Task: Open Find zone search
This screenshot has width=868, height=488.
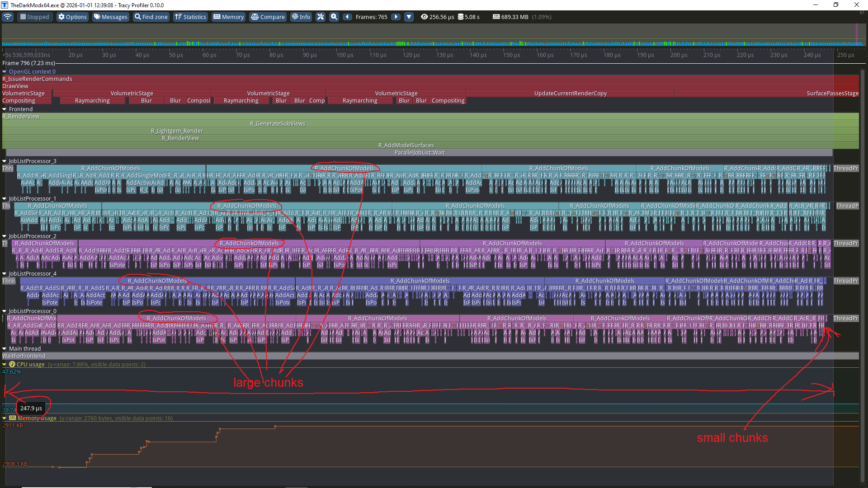Action: pos(151,17)
